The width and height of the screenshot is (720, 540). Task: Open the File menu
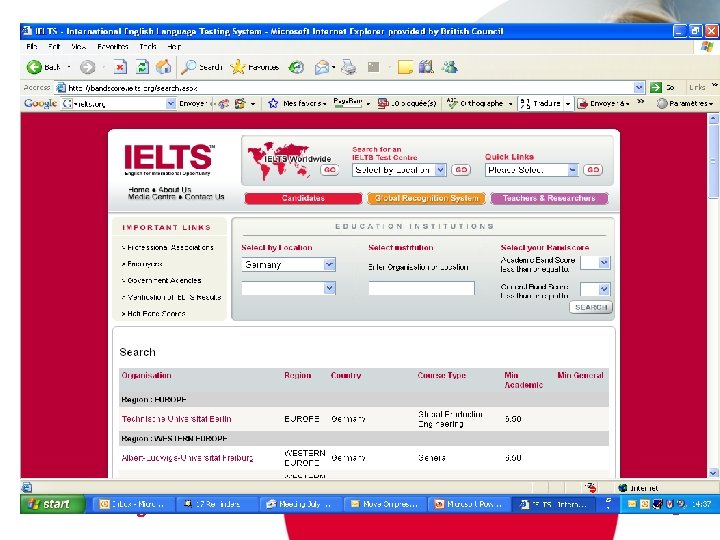(32, 46)
